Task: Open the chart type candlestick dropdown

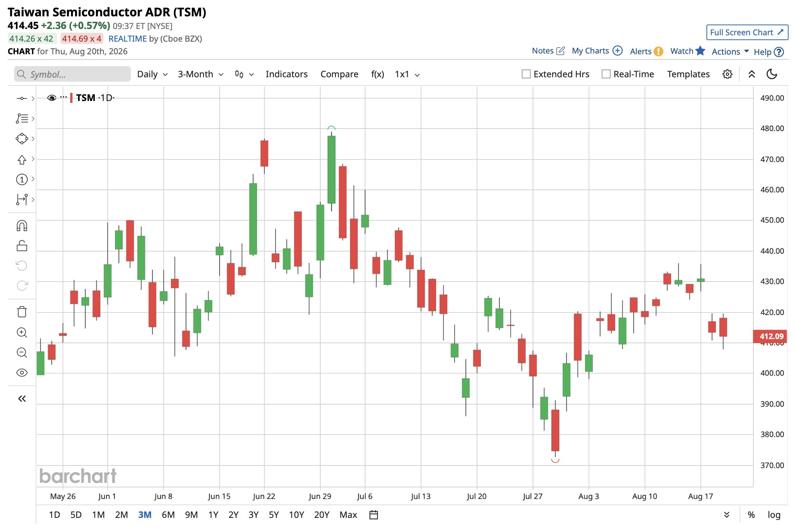Action: click(x=245, y=74)
